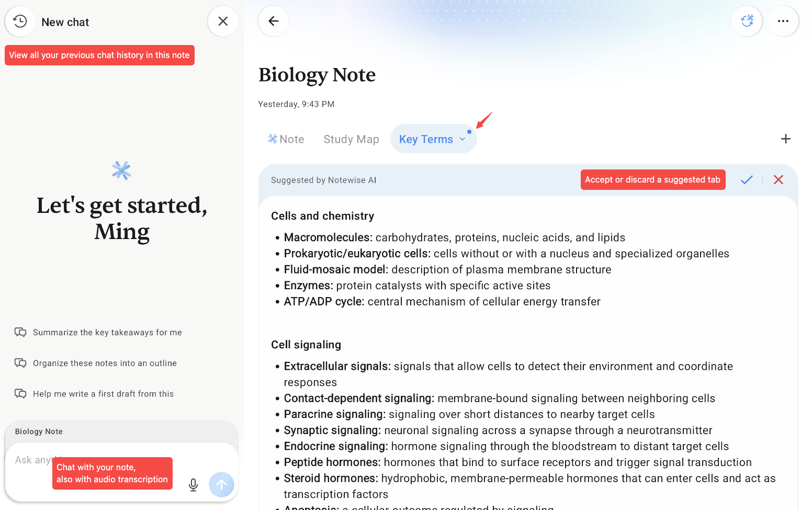Send message with the arrow button
Image resolution: width=812 pixels, height=510 pixels.
(222, 485)
